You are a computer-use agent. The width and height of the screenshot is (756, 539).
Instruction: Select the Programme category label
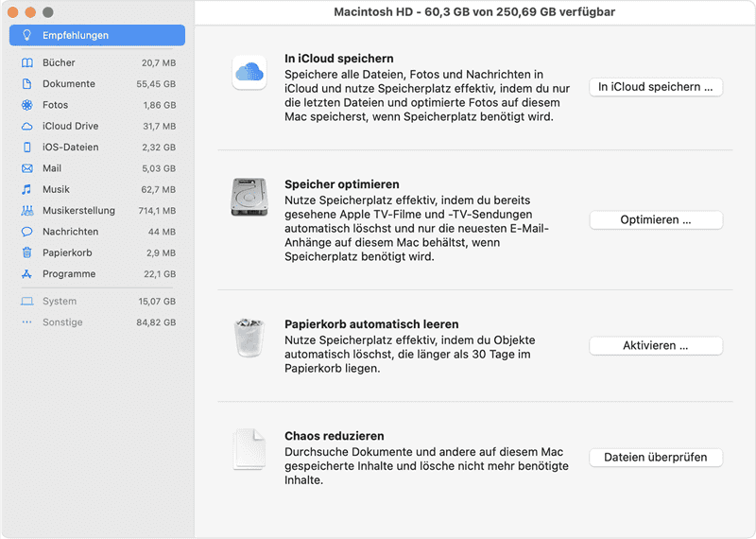(x=69, y=273)
